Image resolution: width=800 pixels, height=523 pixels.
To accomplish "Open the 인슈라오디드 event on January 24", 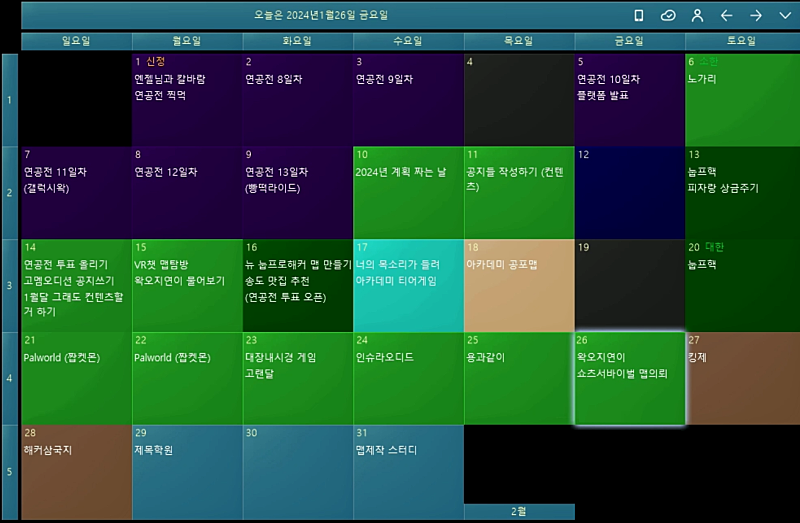I will coord(384,357).
